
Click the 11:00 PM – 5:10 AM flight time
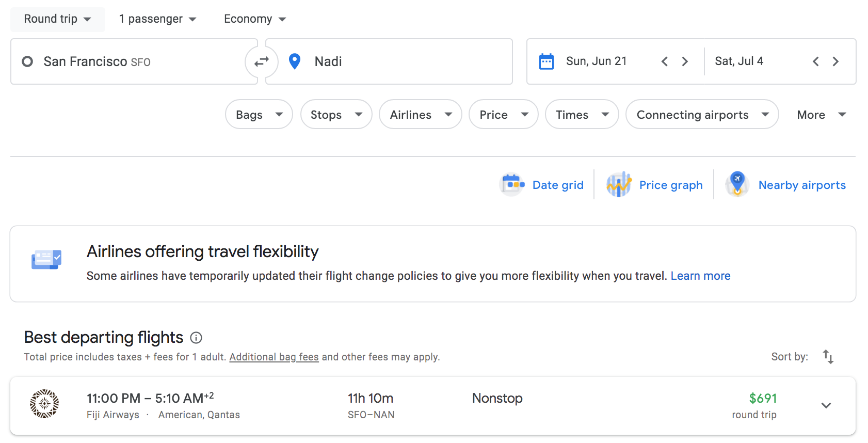point(150,398)
